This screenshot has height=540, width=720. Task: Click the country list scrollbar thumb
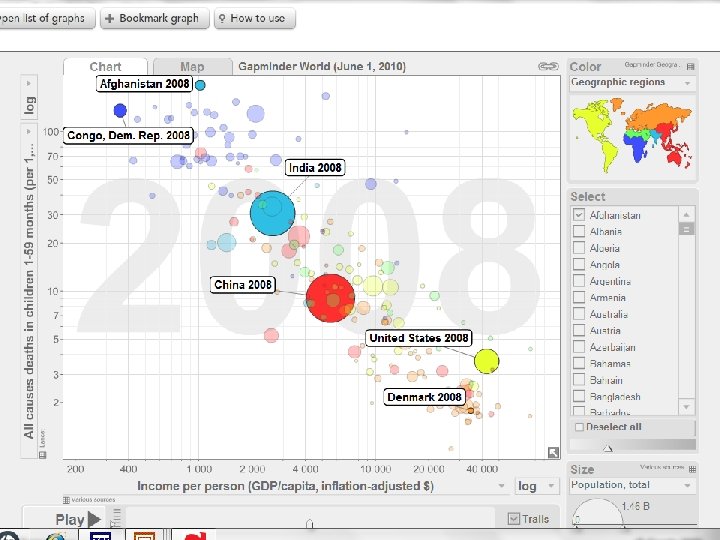[x=686, y=229]
